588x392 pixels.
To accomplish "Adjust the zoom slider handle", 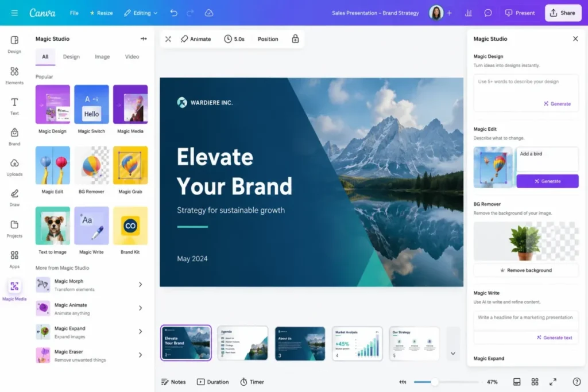I will pyautogui.click(x=434, y=382).
